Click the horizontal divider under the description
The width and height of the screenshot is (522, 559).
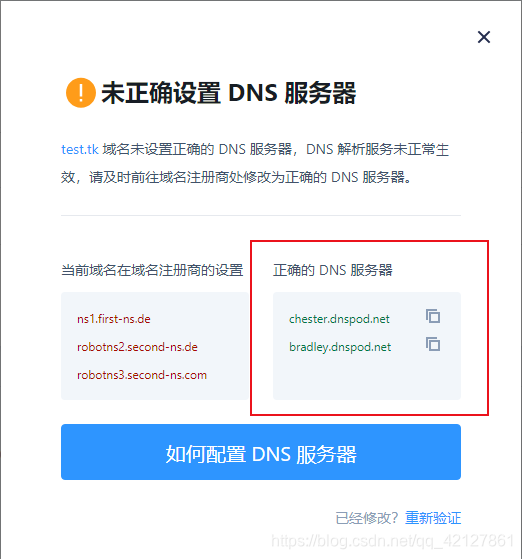pyautogui.click(x=261, y=215)
